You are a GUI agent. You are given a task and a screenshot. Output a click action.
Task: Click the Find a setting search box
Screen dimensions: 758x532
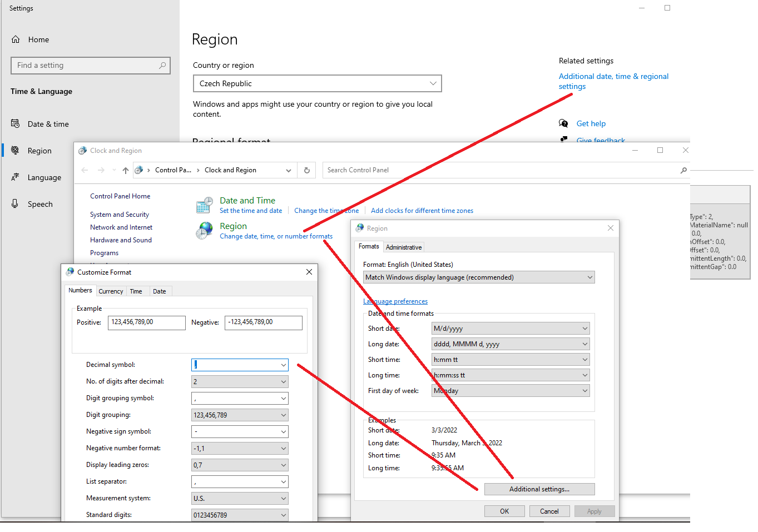tap(90, 66)
